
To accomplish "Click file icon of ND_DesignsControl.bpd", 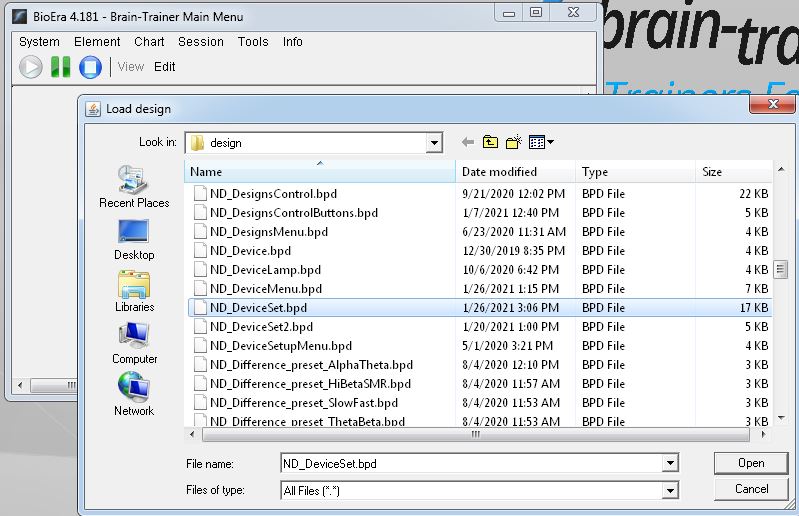I will tap(201, 194).
